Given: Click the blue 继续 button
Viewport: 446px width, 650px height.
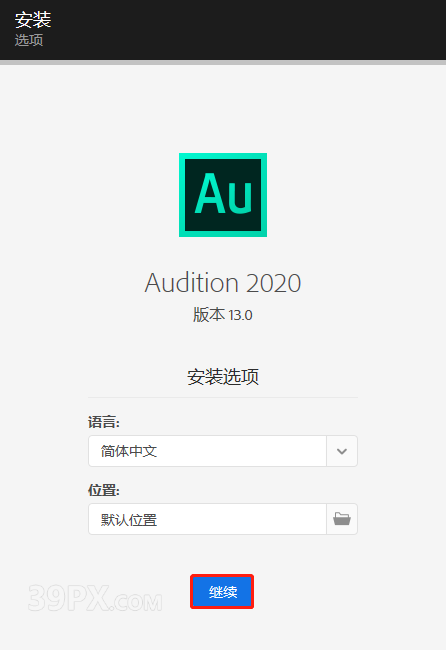Looking at the screenshot, I should pyautogui.click(x=222, y=592).
